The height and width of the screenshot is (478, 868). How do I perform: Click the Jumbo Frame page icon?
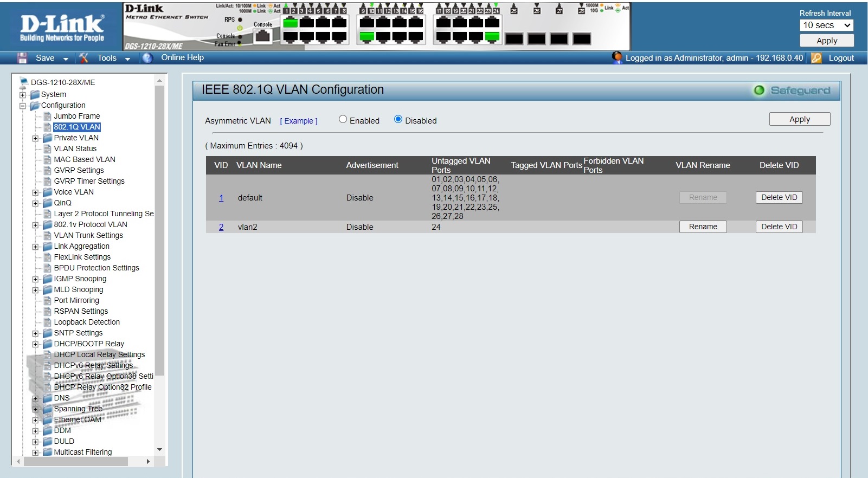(48, 116)
